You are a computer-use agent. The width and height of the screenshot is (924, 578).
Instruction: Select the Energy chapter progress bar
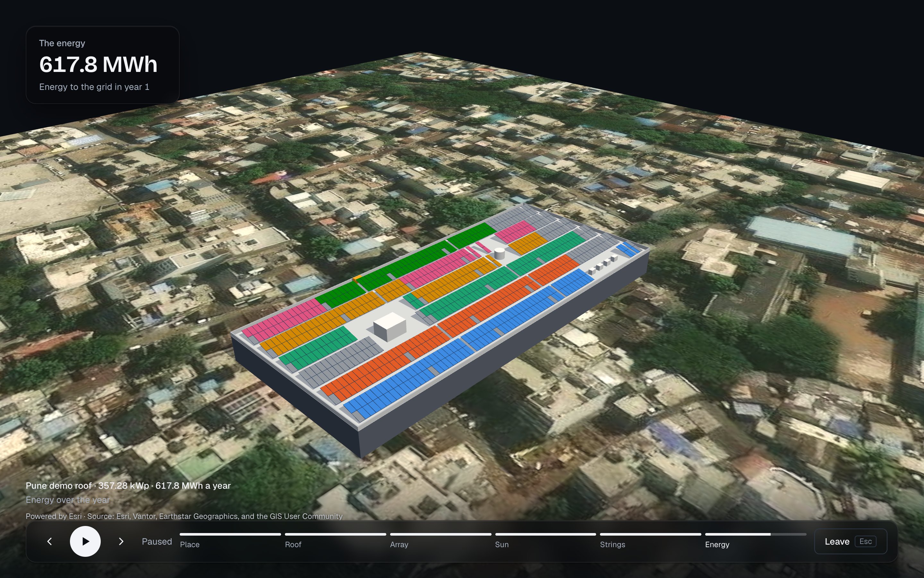point(756,534)
